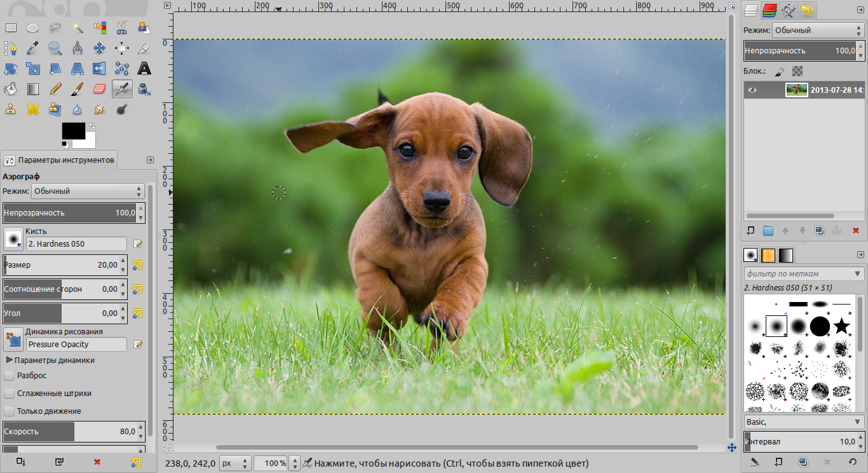Adjust tool Непрозрачность slider

pos(74,213)
